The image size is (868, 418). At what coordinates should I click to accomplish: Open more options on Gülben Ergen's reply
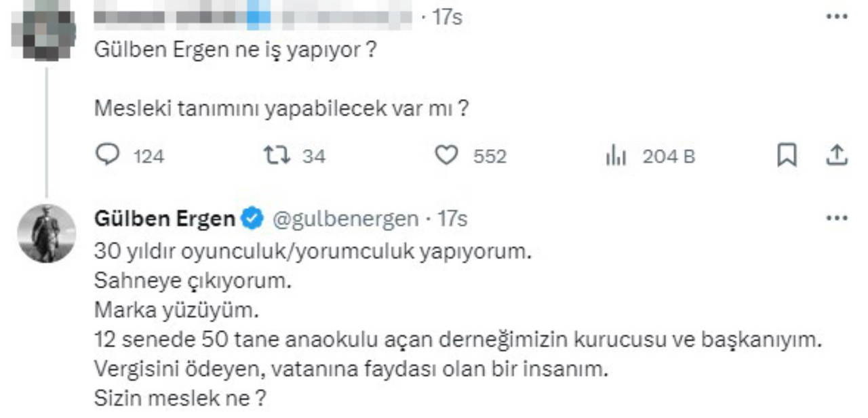(837, 219)
